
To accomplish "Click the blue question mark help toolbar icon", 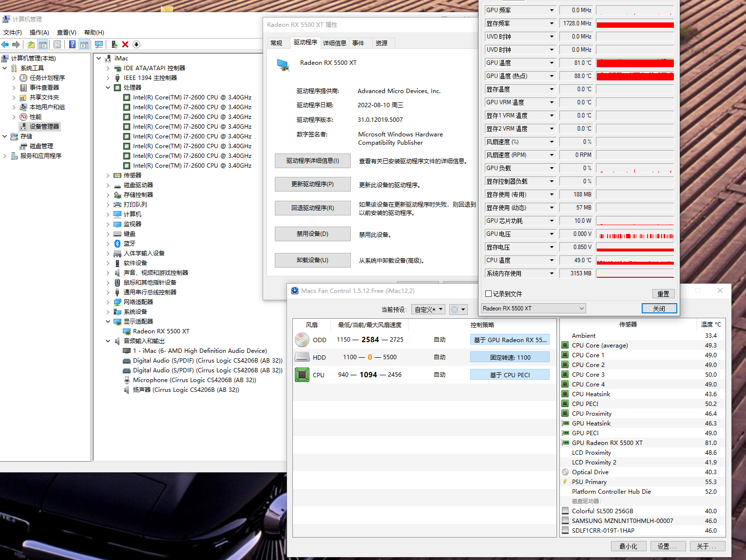I will pos(72,44).
